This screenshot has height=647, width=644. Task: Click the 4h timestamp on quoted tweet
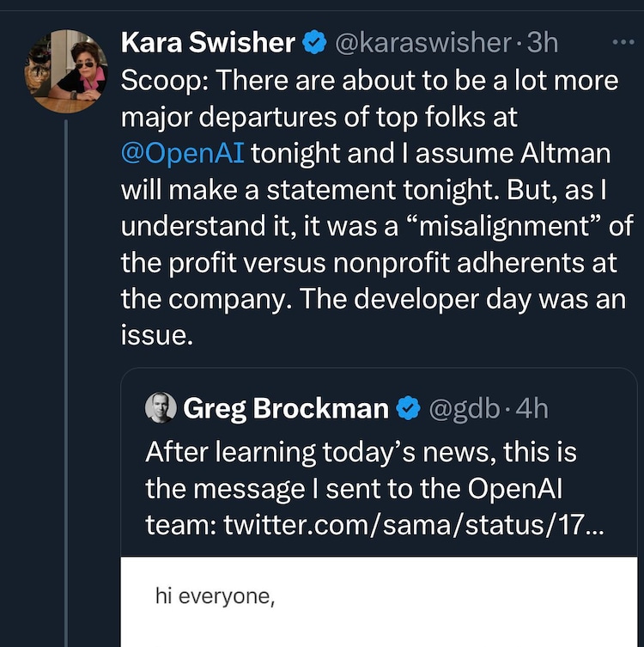pos(532,409)
